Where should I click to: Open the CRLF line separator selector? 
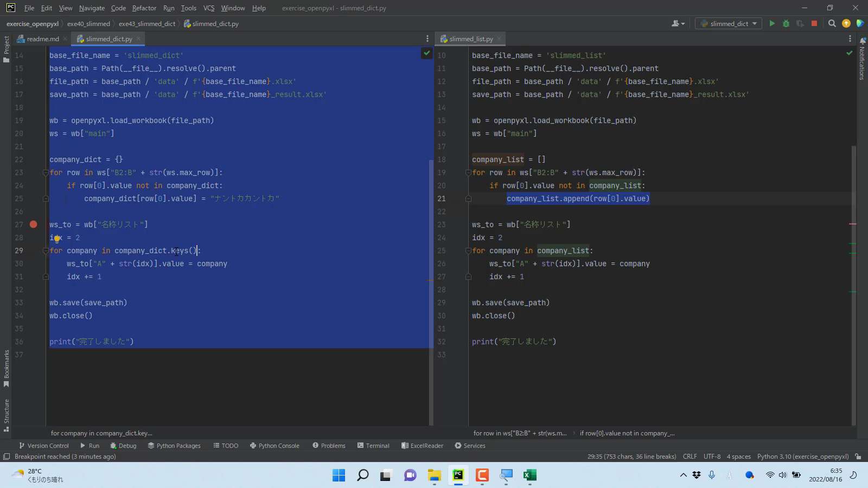click(690, 457)
